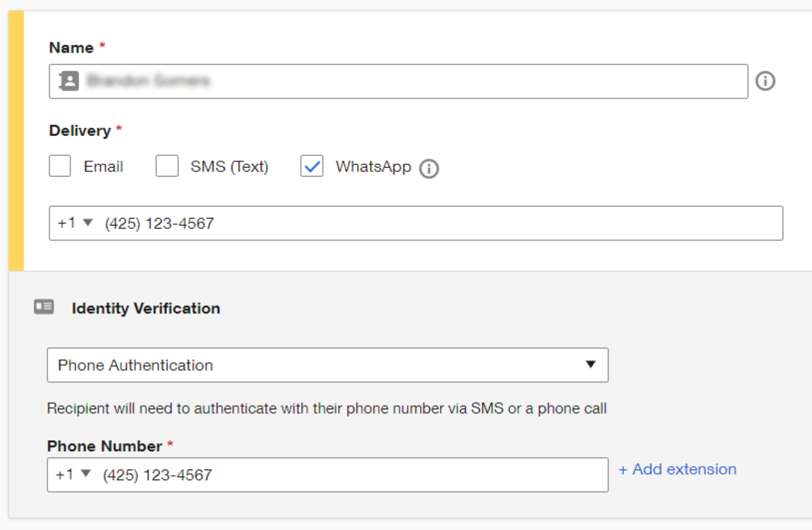This screenshot has height=530, width=812.
Task: Click the yellow recipient color bar
Action: pos(16,141)
